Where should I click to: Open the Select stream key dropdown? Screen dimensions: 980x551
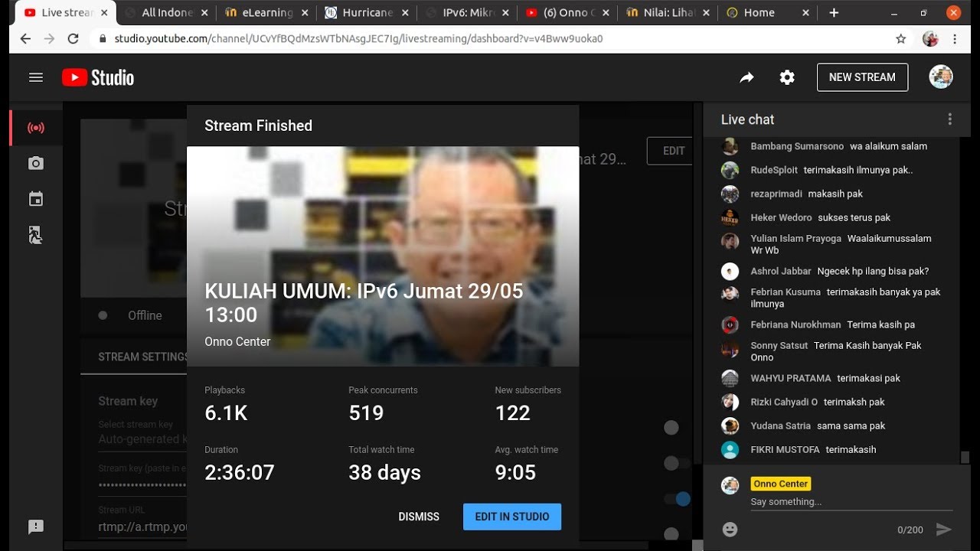pos(142,433)
